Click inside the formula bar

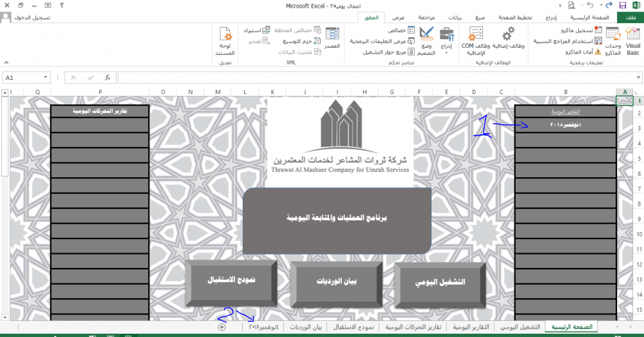[x=376, y=77]
